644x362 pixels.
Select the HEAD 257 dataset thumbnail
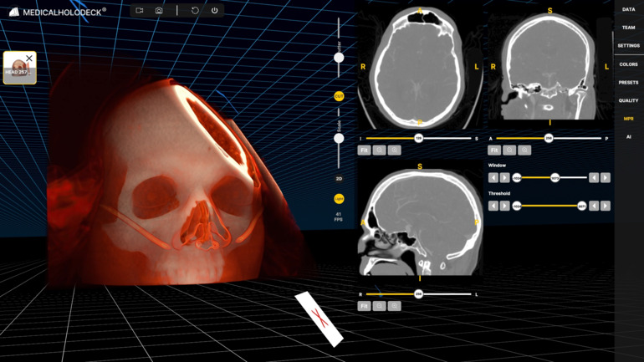coord(20,68)
